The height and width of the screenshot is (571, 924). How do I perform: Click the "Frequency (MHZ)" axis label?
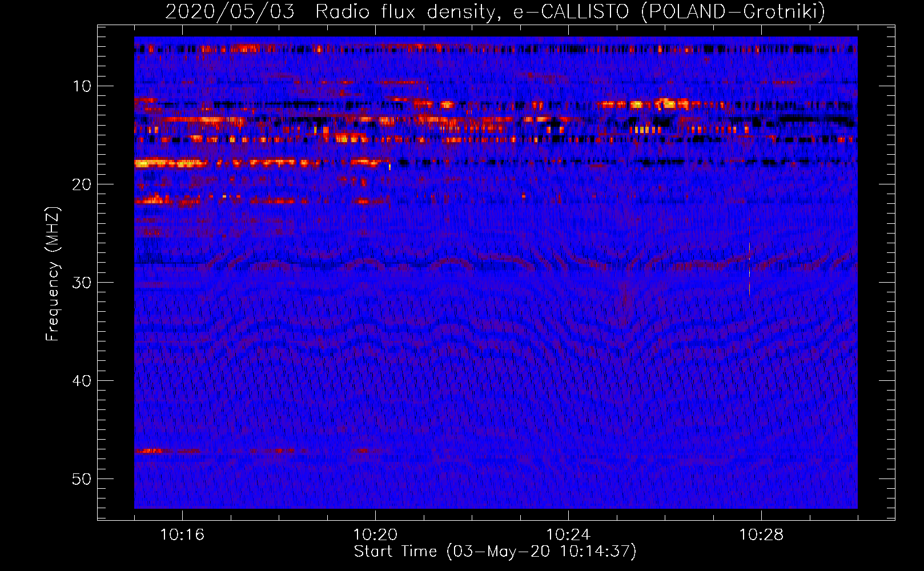click(53, 274)
